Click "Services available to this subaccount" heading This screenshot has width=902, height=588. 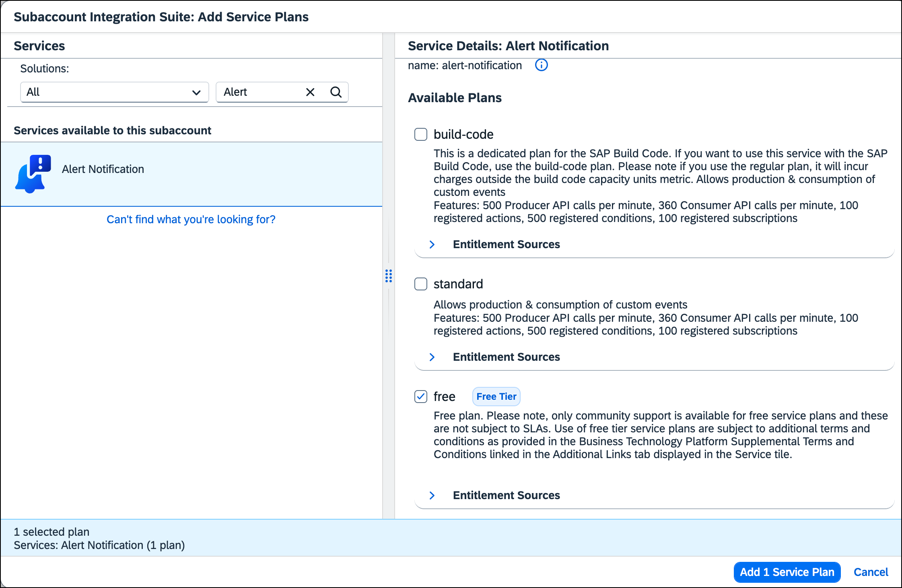tap(112, 130)
